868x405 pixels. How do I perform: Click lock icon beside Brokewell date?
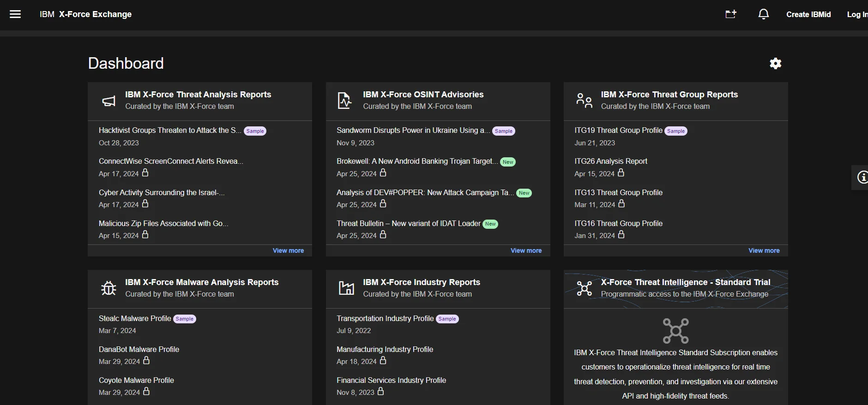tap(383, 173)
